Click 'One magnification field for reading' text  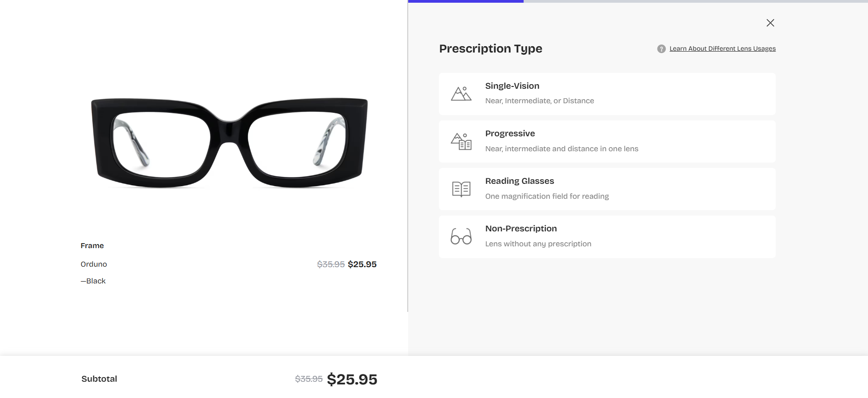pyautogui.click(x=547, y=197)
